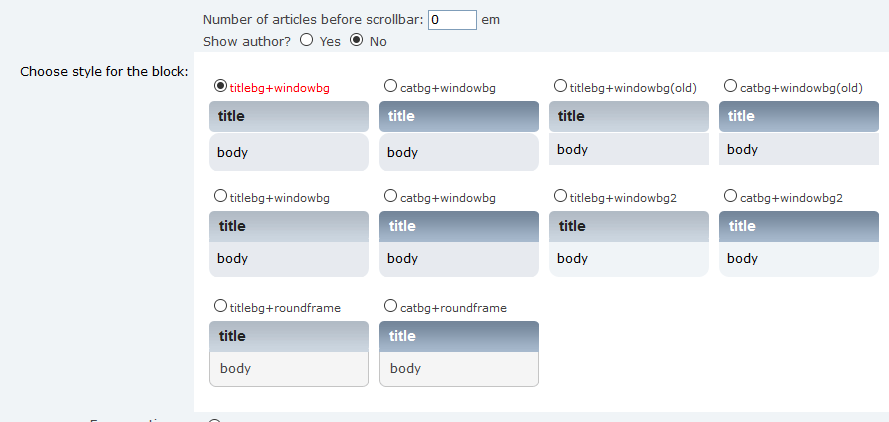Select Yes for Show author

coord(307,40)
